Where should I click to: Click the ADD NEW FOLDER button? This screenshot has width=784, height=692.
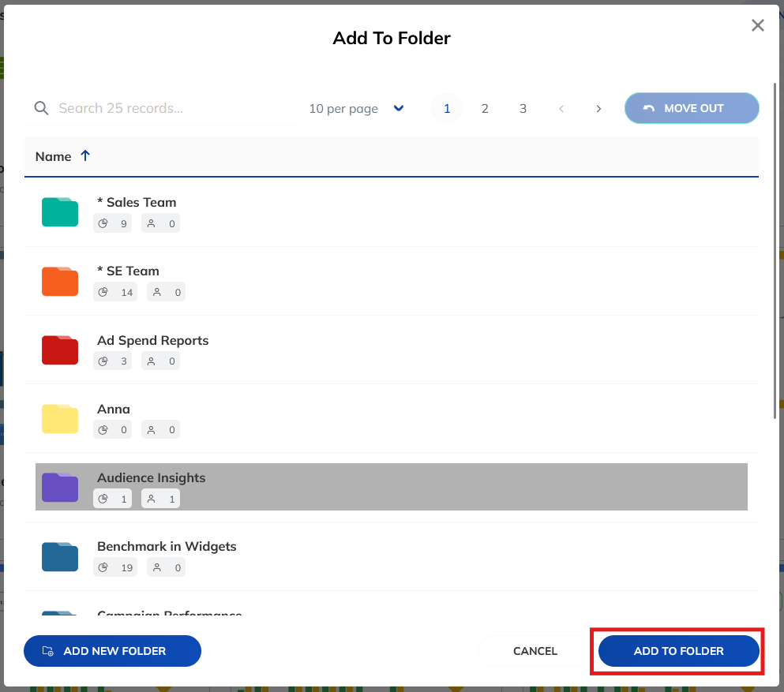112,651
